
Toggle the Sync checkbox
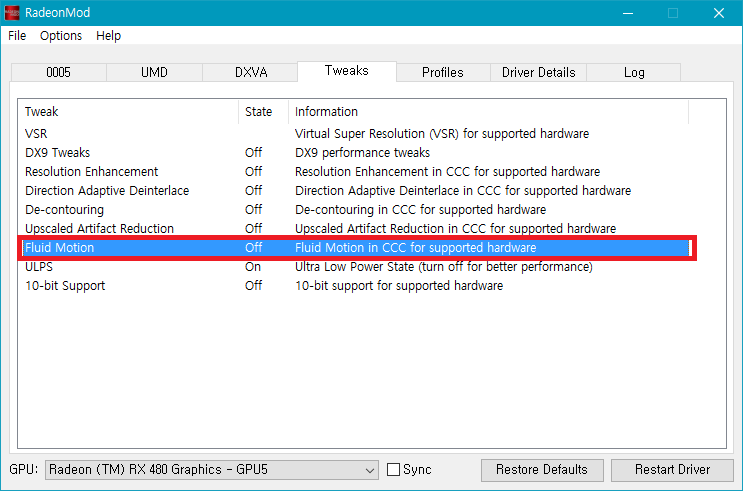coord(393,470)
